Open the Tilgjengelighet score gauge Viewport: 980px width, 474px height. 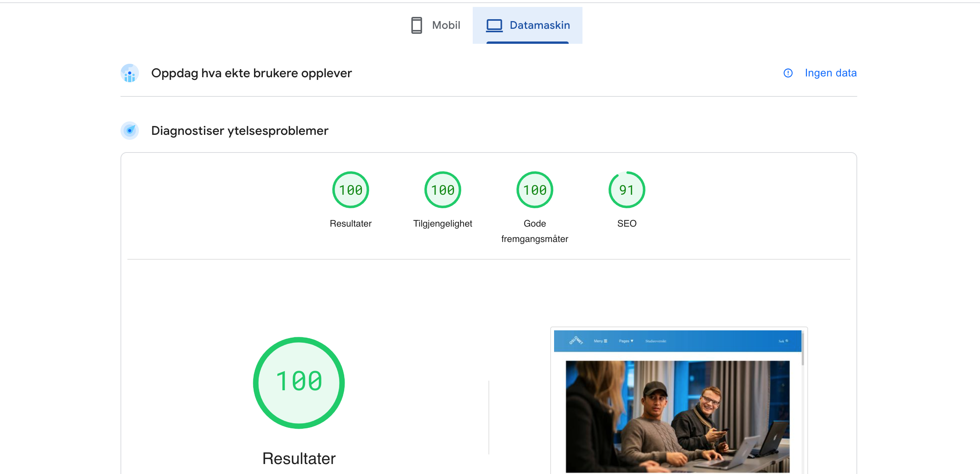tap(442, 190)
